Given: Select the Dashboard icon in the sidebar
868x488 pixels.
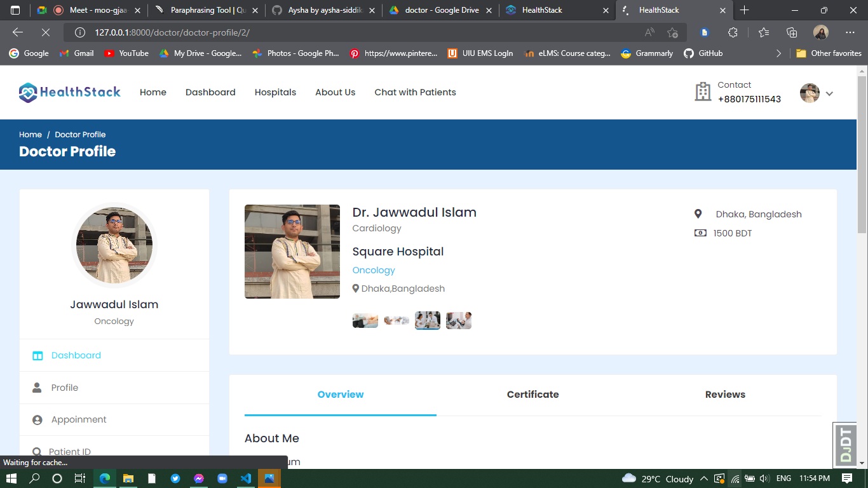Looking at the screenshot, I should pyautogui.click(x=37, y=355).
